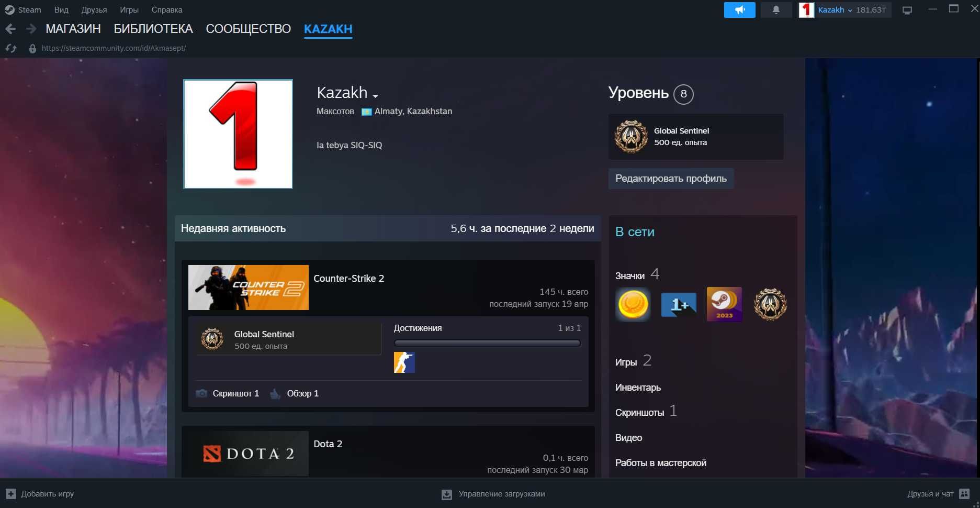Open the blue 1+ game collector badge
Image resolution: width=980 pixels, height=508 pixels.
pyautogui.click(x=679, y=304)
